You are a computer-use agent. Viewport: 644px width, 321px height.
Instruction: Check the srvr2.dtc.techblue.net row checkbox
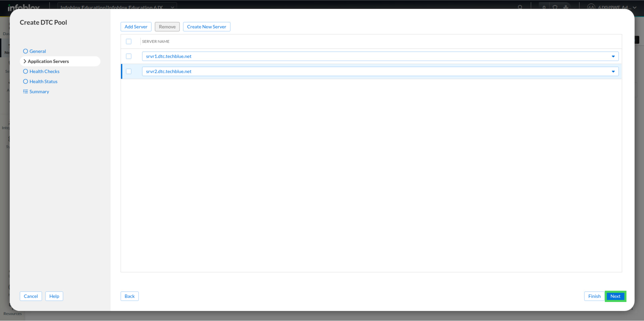(x=129, y=72)
